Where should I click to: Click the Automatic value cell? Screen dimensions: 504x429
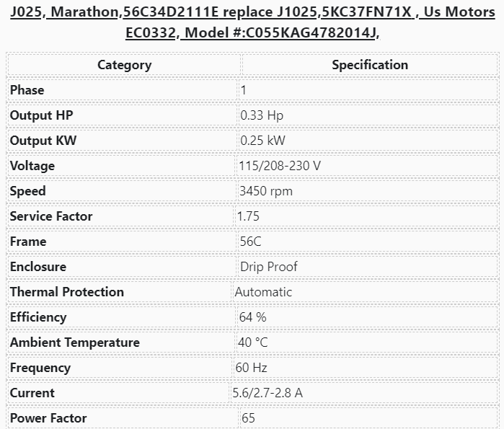coord(264,292)
